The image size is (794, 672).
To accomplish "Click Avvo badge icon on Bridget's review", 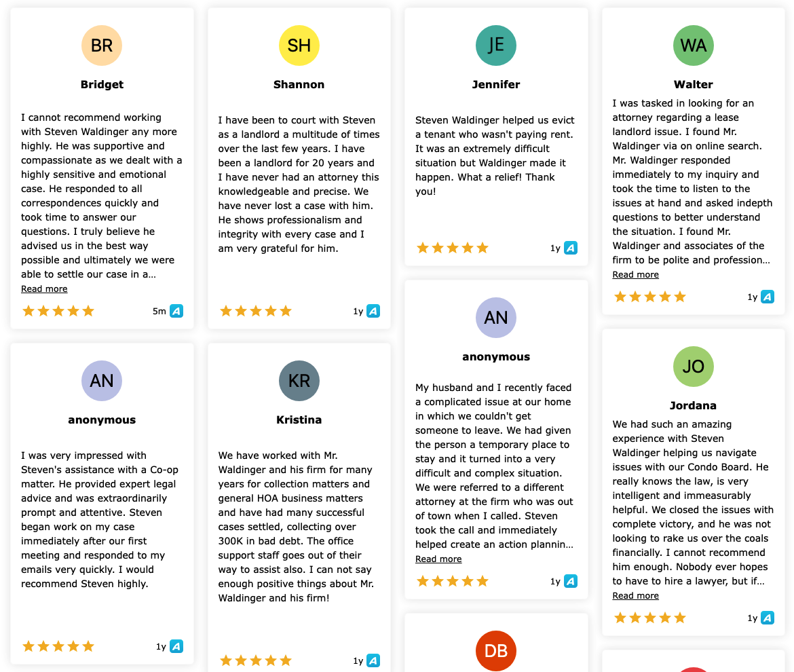I will (x=176, y=311).
